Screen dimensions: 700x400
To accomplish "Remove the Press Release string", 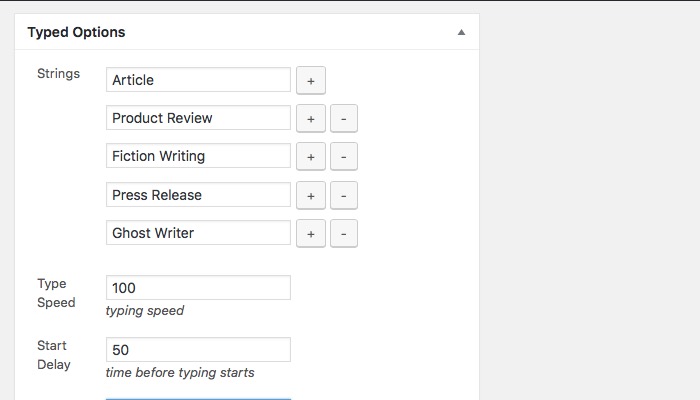I will coord(343,195).
